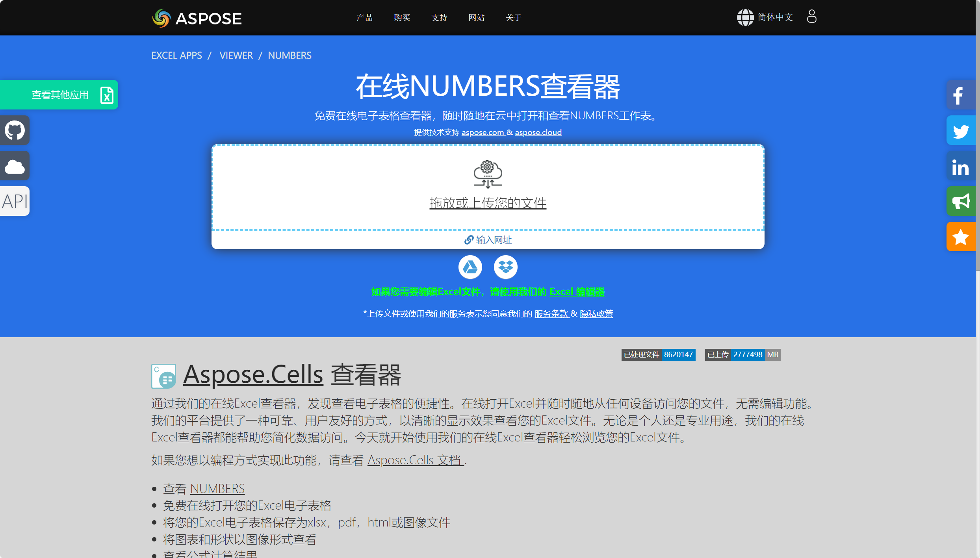This screenshot has width=980, height=558.
Task: Upload from Dropbox icon
Action: click(x=505, y=267)
